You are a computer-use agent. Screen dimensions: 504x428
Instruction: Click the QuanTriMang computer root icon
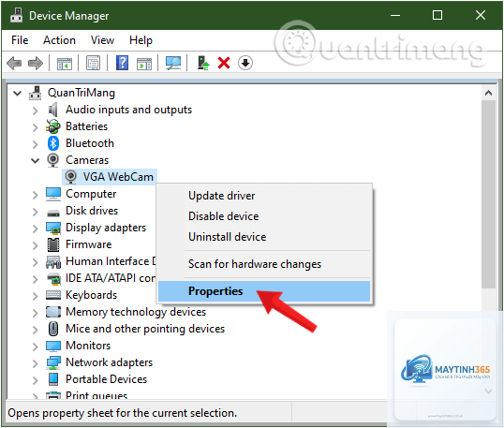coord(35,93)
